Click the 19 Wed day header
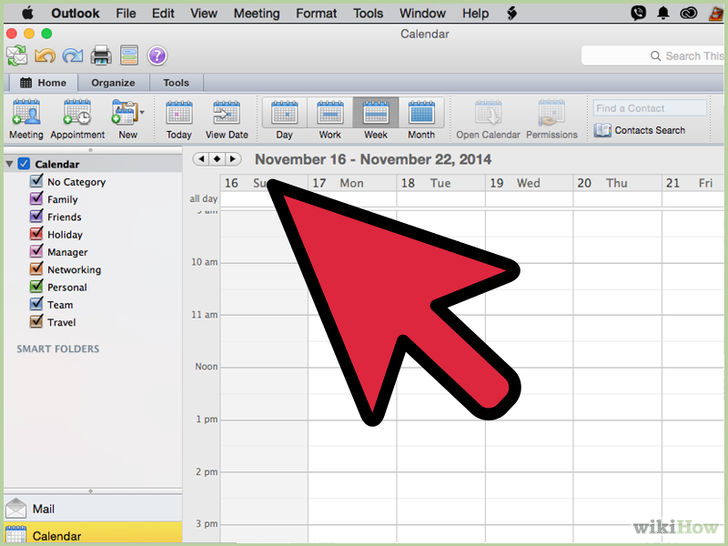728x546 pixels. (x=529, y=183)
